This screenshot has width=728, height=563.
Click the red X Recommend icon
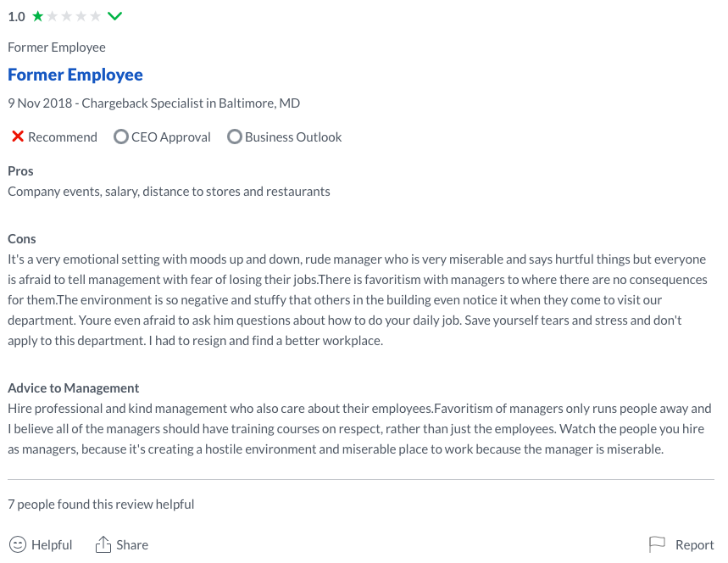17,137
